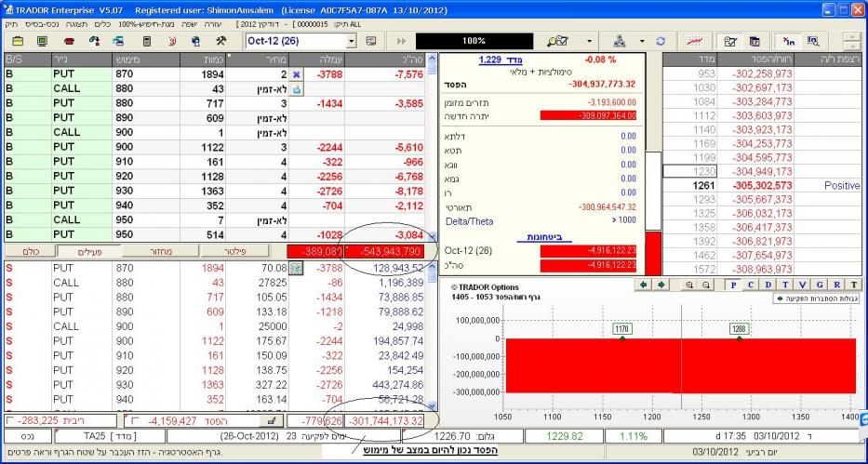Click the green monitor toolbar icon

(43, 42)
